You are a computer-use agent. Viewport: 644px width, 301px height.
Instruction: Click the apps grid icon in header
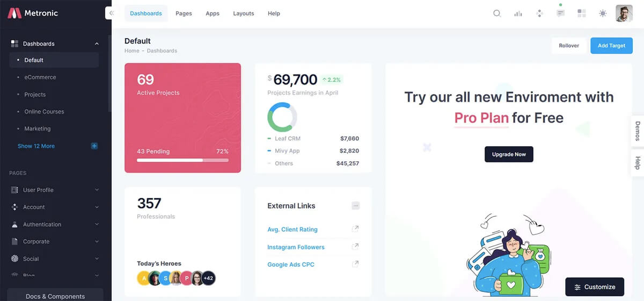tap(581, 13)
